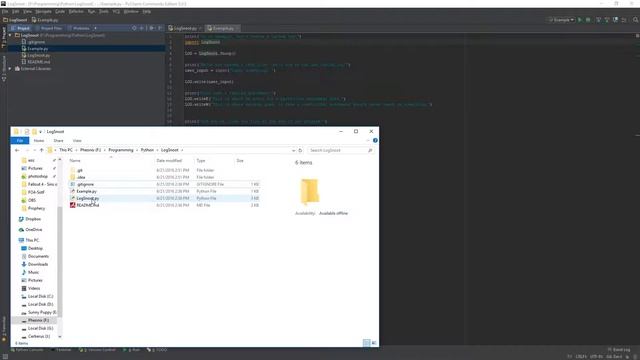Open Explorer address history dropdown arrow

293,150
